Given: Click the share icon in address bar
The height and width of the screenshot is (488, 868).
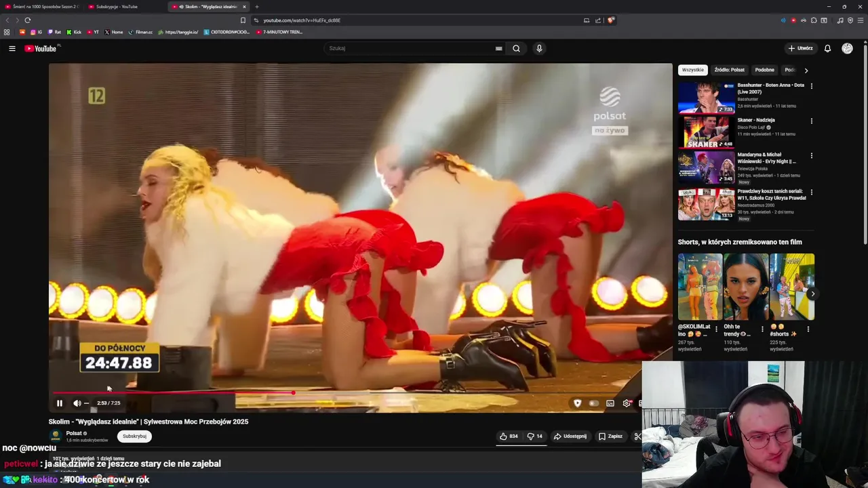Looking at the screenshot, I should click(598, 20).
